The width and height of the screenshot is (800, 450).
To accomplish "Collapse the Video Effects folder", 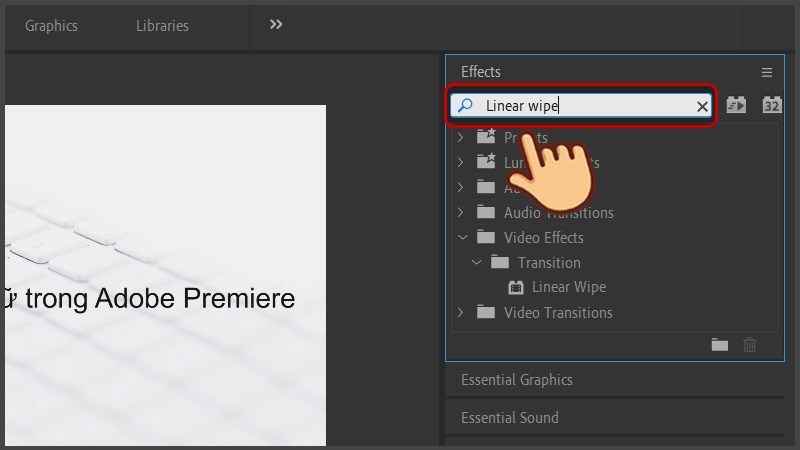I will pyautogui.click(x=461, y=238).
